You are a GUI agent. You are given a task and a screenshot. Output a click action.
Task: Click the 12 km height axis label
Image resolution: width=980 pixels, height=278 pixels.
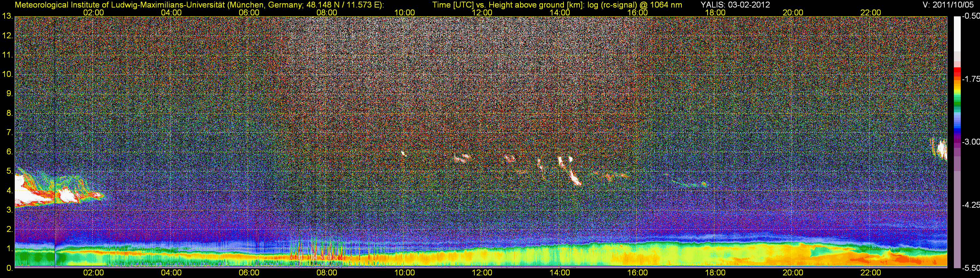pyautogui.click(x=7, y=35)
